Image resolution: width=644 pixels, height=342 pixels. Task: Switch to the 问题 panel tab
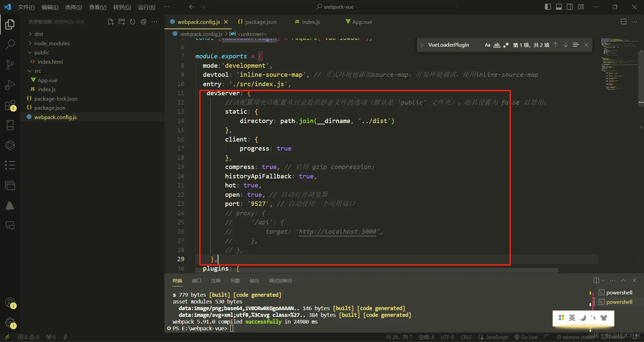[x=235, y=281]
